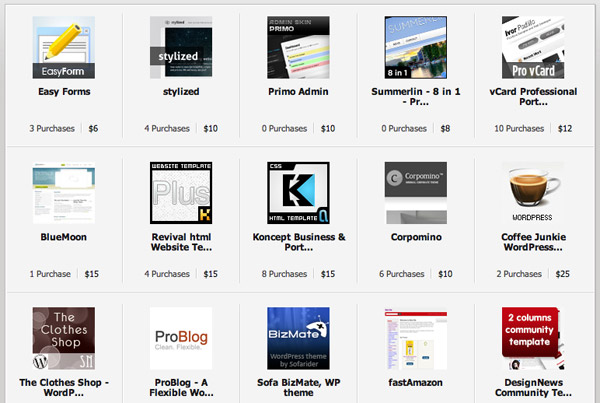The height and width of the screenshot is (403, 600).
Task: Click the Easy Forms title link
Action: (x=64, y=91)
